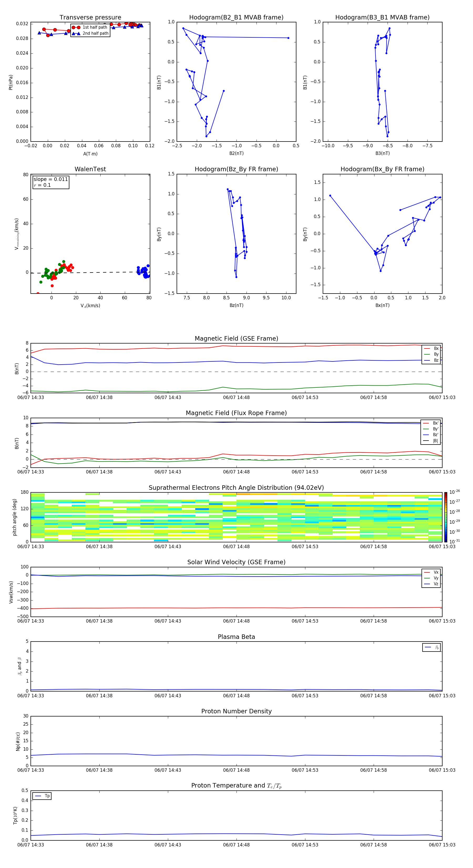Click the 'B3(nT)' x-axis label
Image resolution: width=473 pixels, height=868 pixels.
(x=382, y=153)
